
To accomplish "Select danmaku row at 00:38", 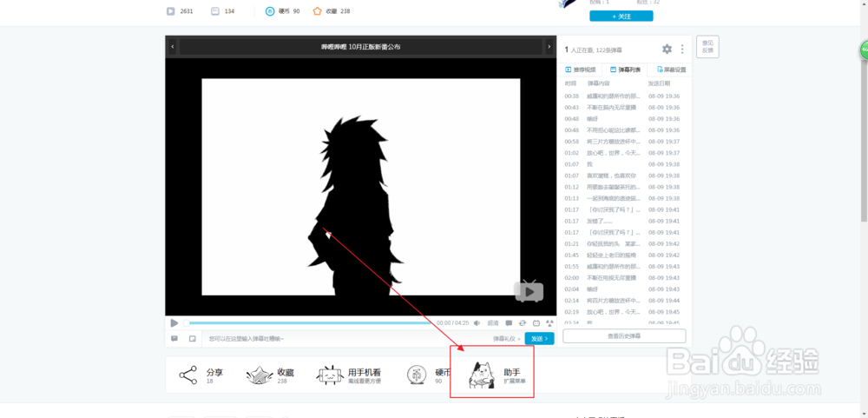I will 624,96.
